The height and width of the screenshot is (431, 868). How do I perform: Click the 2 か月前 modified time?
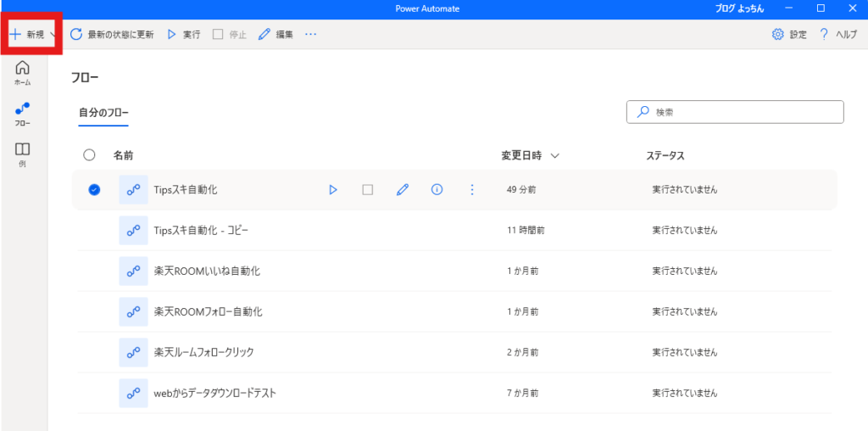coord(522,352)
